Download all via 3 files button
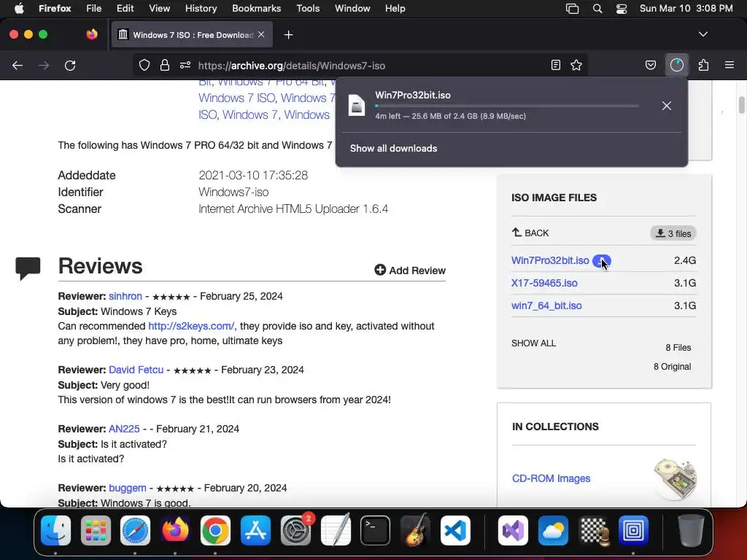Viewport: 747px width, 560px height. 673,233
